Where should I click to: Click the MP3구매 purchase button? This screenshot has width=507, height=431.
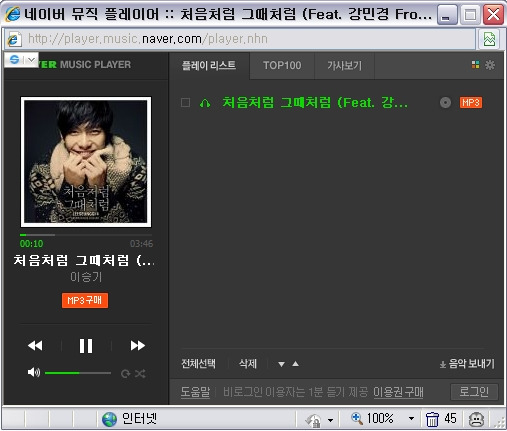pyautogui.click(x=85, y=300)
